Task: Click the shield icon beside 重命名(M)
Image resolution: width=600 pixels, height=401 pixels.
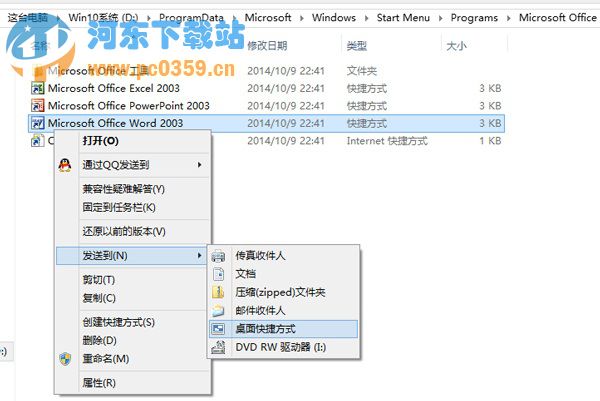Action: 65,358
